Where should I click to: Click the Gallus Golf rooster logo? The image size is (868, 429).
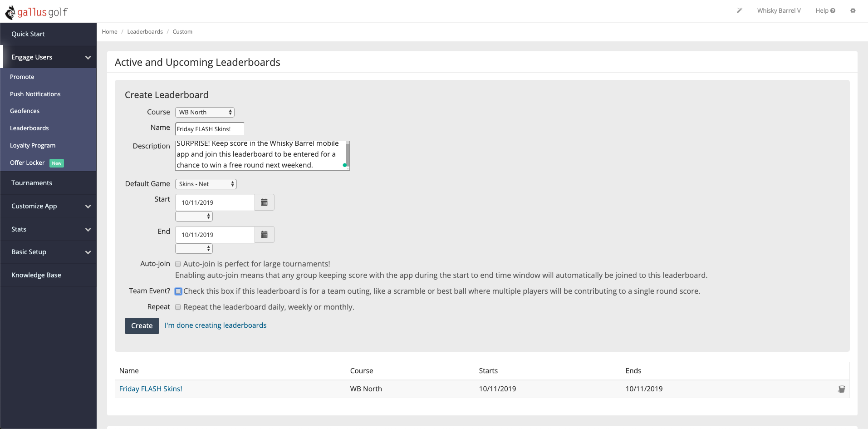(x=10, y=12)
